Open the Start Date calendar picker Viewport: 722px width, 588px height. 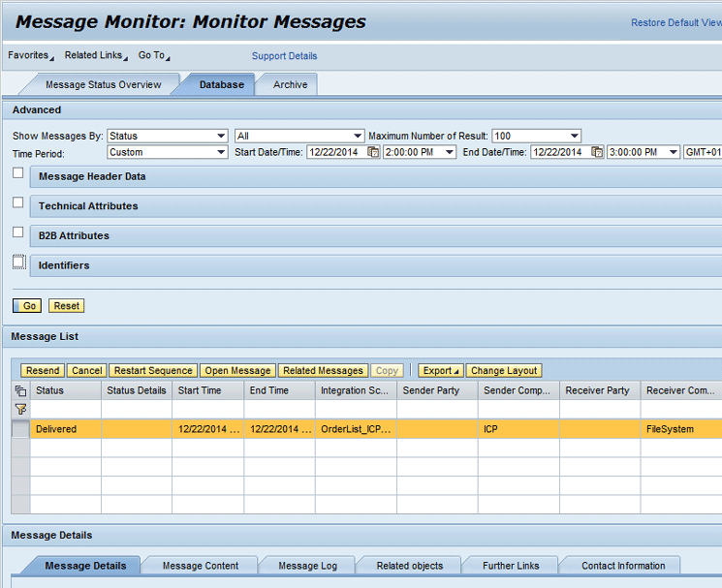click(x=373, y=152)
